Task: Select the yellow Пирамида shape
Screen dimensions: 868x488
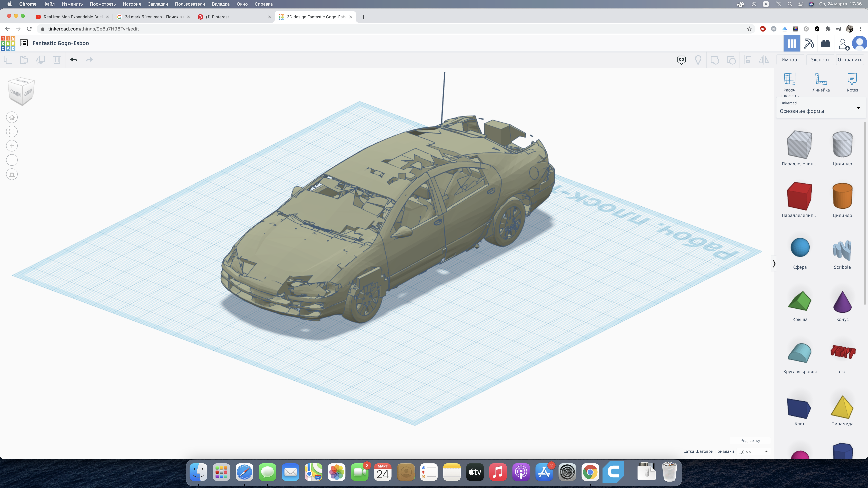Action: coord(842,407)
